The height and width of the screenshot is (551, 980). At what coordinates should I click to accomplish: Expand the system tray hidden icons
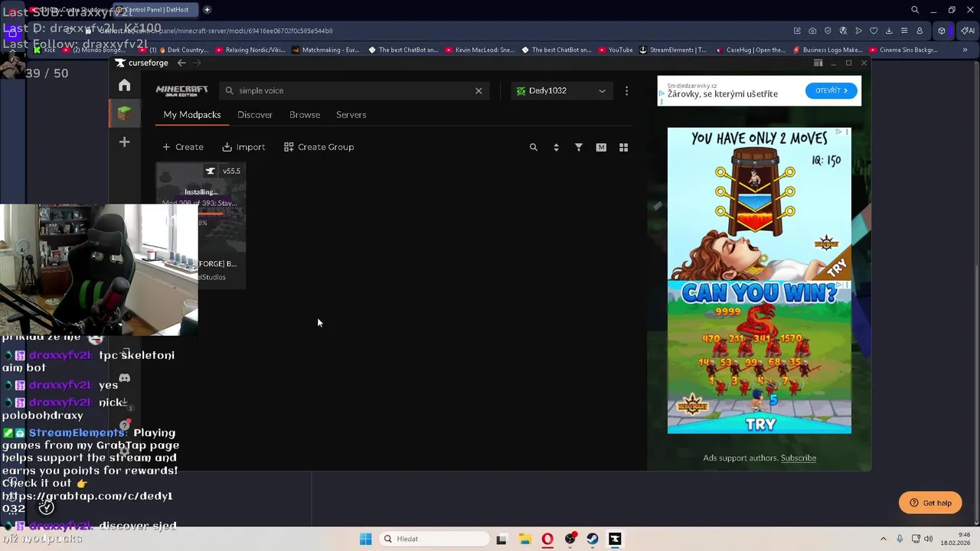coord(883,539)
